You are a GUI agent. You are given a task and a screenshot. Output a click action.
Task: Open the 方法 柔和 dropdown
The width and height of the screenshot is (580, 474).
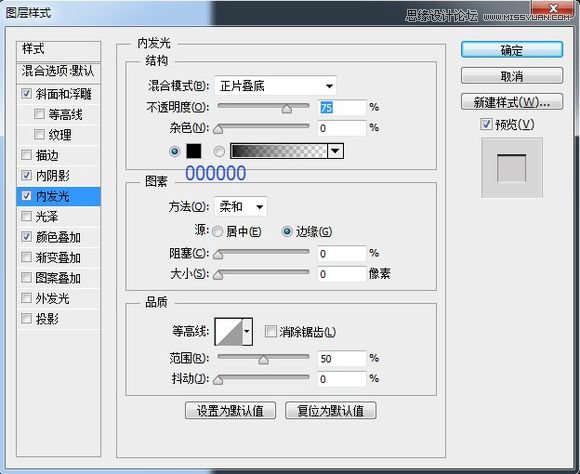(240, 206)
